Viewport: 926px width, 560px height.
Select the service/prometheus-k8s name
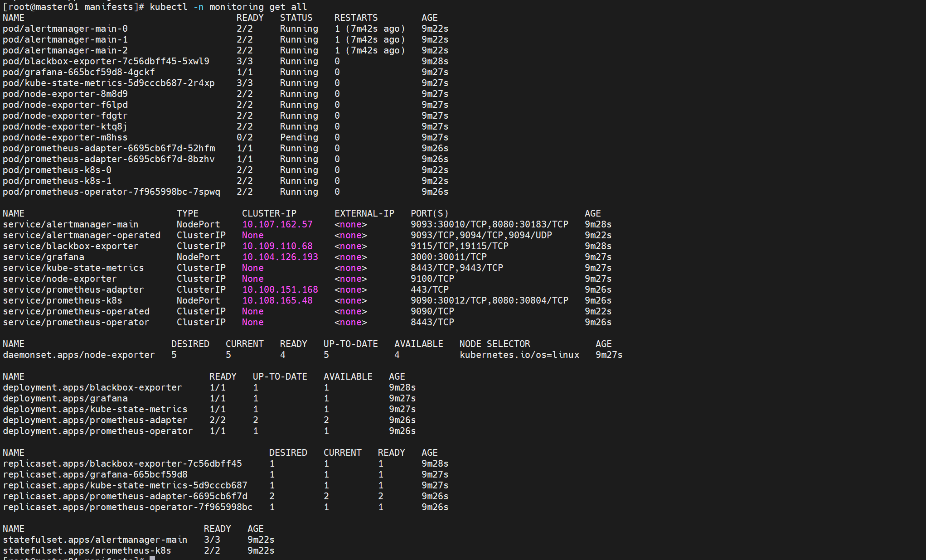click(x=63, y=300)
